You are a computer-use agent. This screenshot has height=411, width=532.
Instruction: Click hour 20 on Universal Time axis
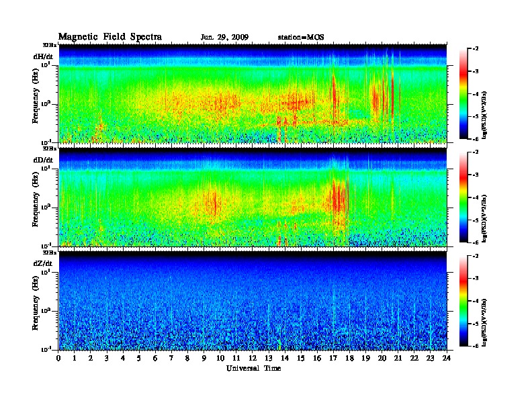pos(382,359)
